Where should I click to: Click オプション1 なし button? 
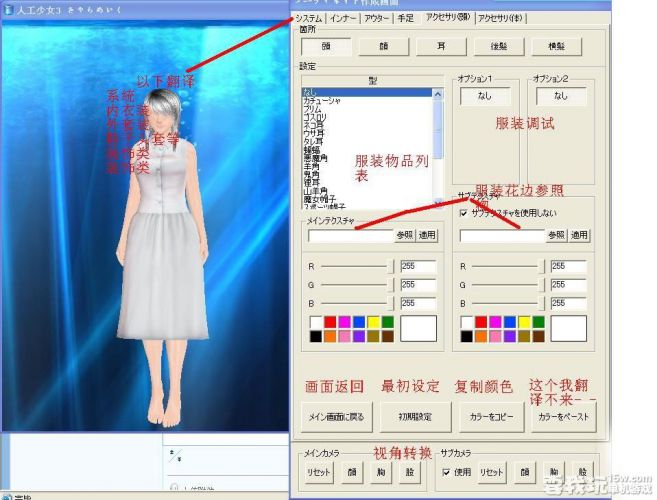tap(485, 96)
